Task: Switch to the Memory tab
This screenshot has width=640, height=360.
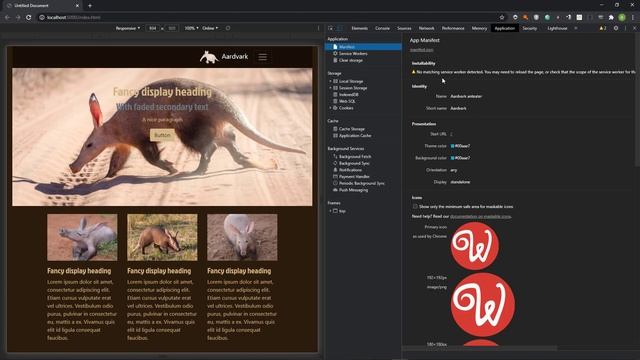Action: 479,28
